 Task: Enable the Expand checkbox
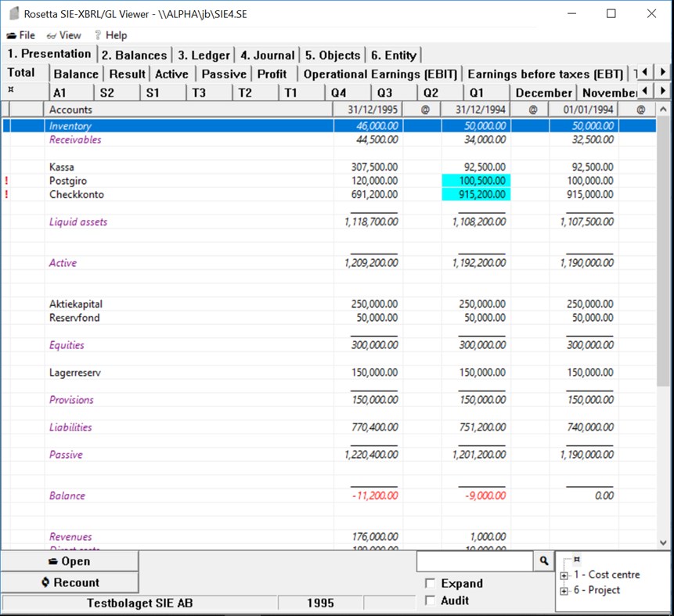point(429,583)
